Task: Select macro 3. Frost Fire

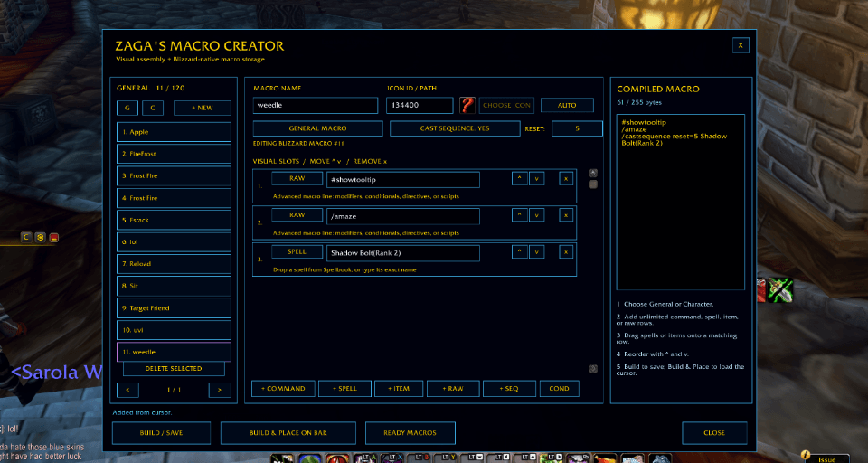Action: click(174, 175)
